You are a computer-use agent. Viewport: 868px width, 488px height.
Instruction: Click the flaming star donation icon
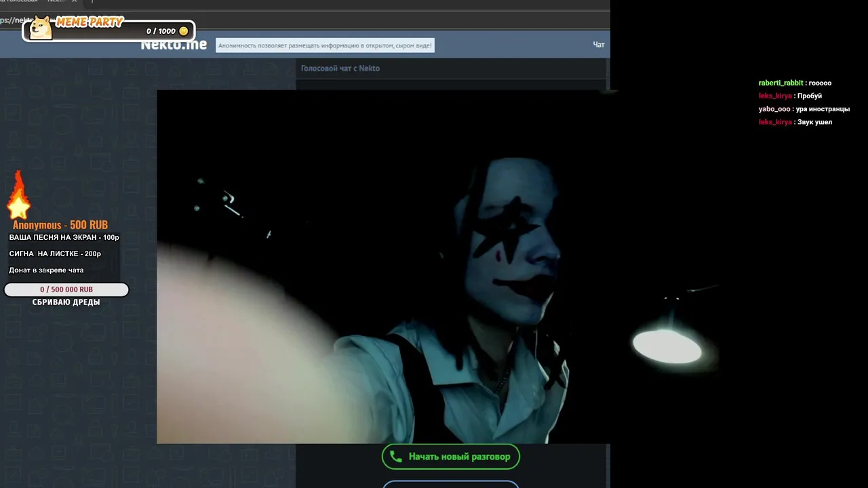point(18,195)
